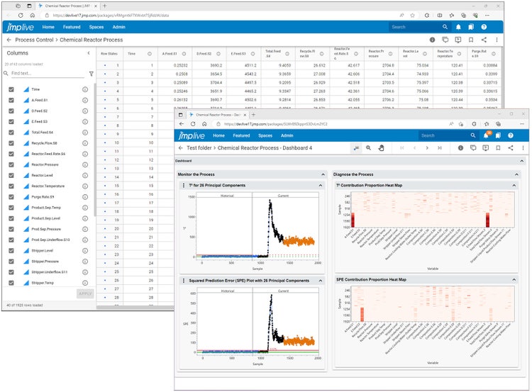Uncheck the Time column checkbox

[x=11, y=90]
